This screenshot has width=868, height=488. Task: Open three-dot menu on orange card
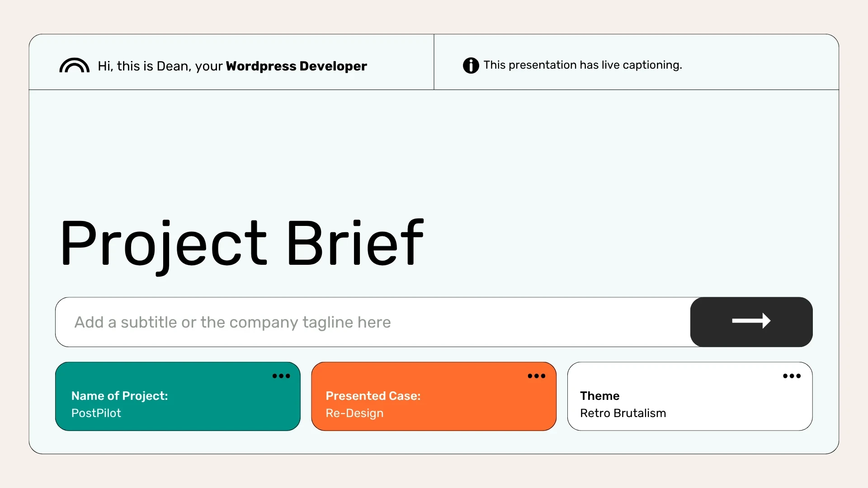536,376
